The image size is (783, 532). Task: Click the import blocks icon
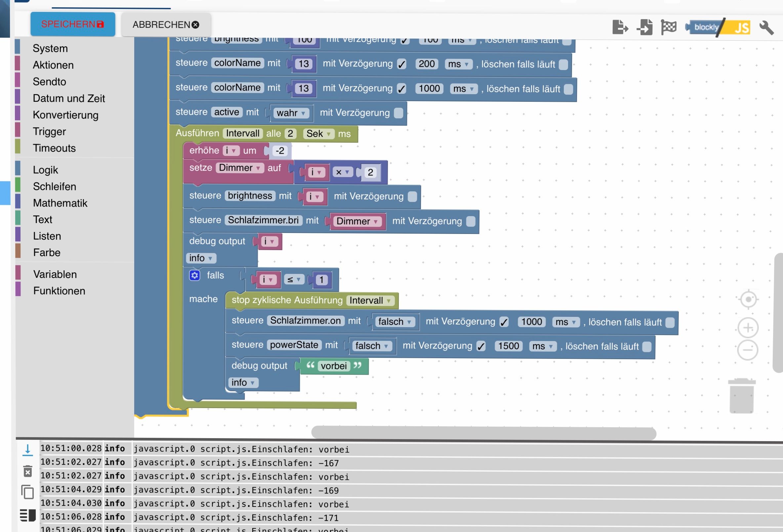click(x=644, y=27)
